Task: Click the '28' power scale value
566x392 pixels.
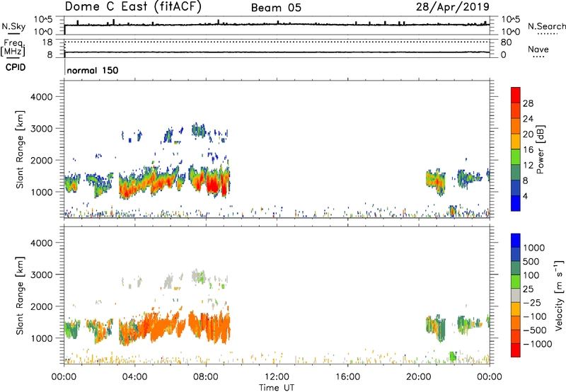Action: point(528,103)
